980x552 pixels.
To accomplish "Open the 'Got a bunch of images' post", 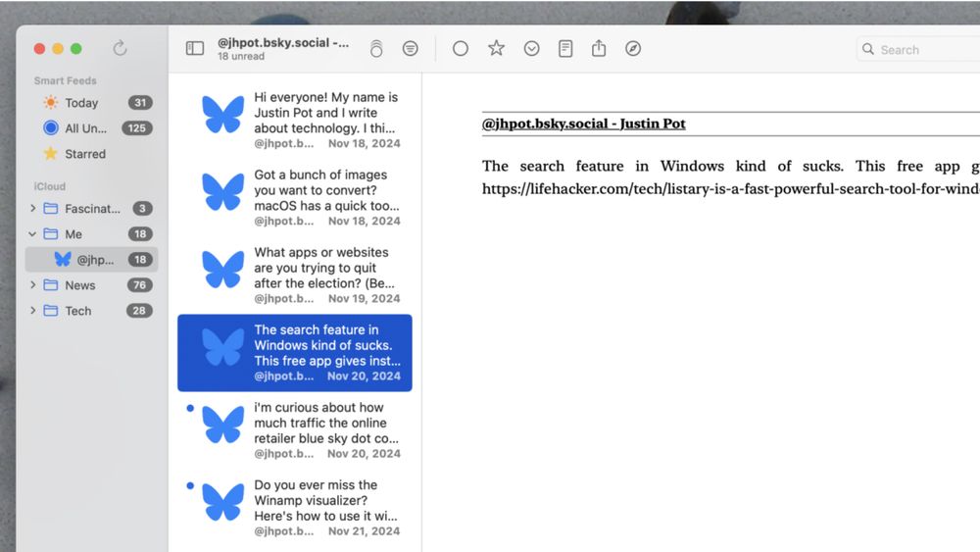I will point(295,197).
